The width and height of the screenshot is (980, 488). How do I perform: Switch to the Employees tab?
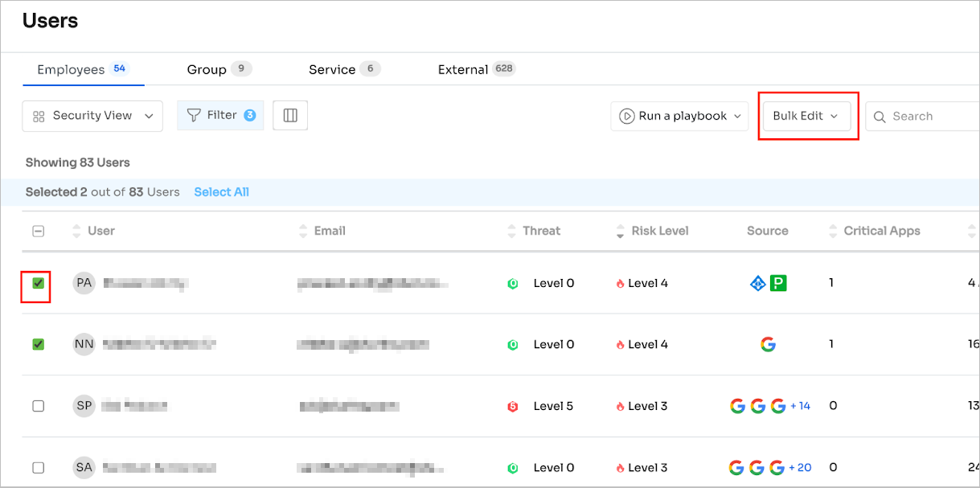[83, 69]
